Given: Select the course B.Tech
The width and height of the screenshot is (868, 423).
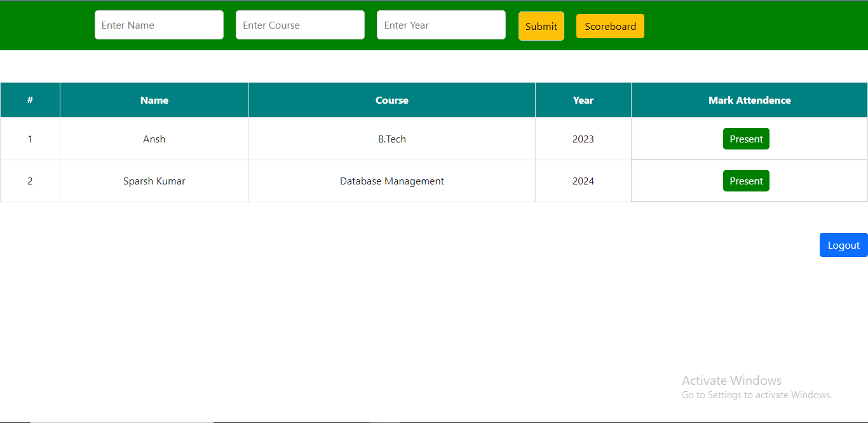Looking at the screenshot, I should click(392, 139).
